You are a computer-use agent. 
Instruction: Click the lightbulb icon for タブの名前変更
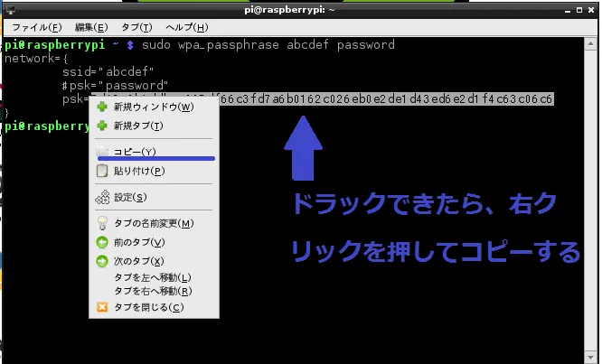(102, 223)
